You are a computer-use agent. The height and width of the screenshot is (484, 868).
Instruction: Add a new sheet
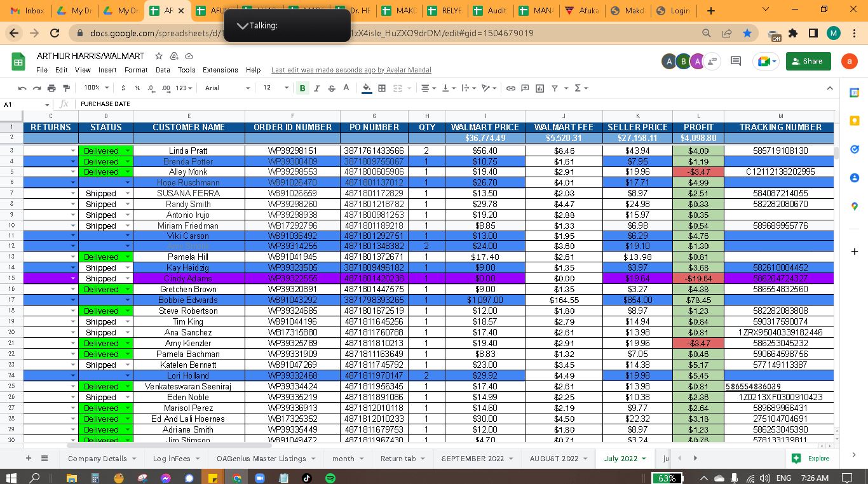coord(28,458)
